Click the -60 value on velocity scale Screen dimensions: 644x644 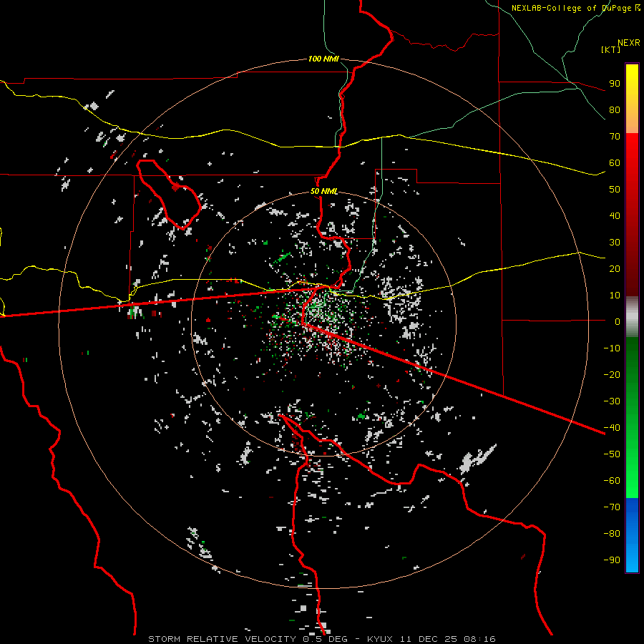pyautogui.click(x=612, y=481)
